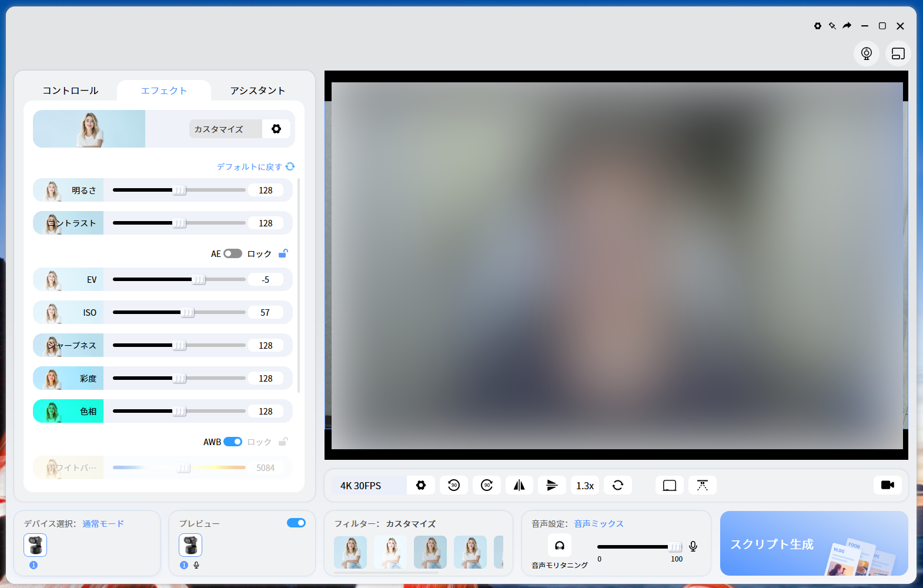Select the first filter thumbnail
Viewport: 923px width, 588px height.
click(x=350, y=552)
